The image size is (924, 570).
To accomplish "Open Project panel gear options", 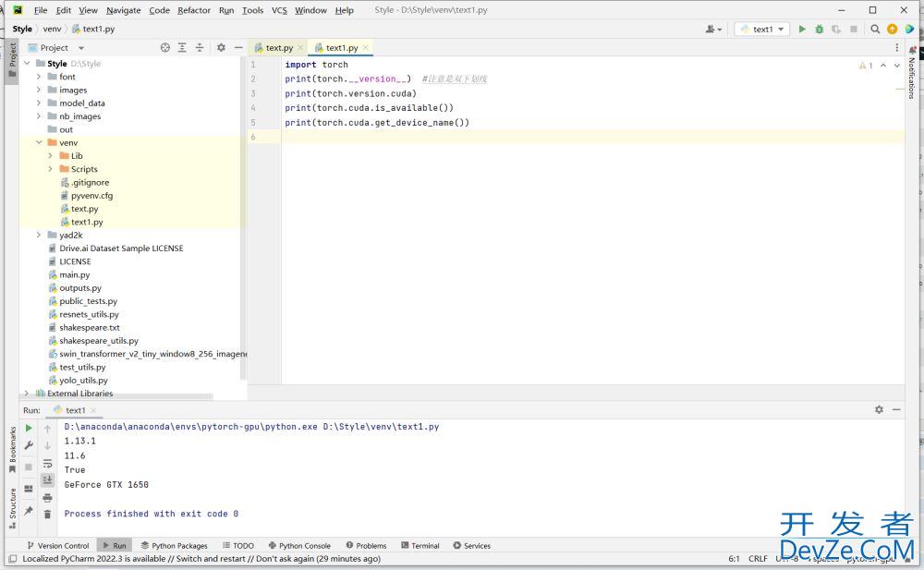I will [221, 48].
